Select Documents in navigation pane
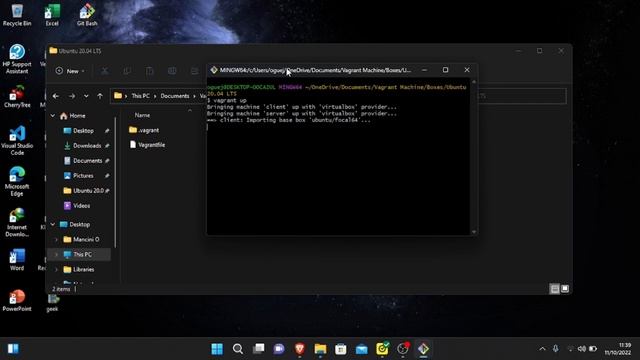The width and height of the screenshot is (640, 360). 87,161
